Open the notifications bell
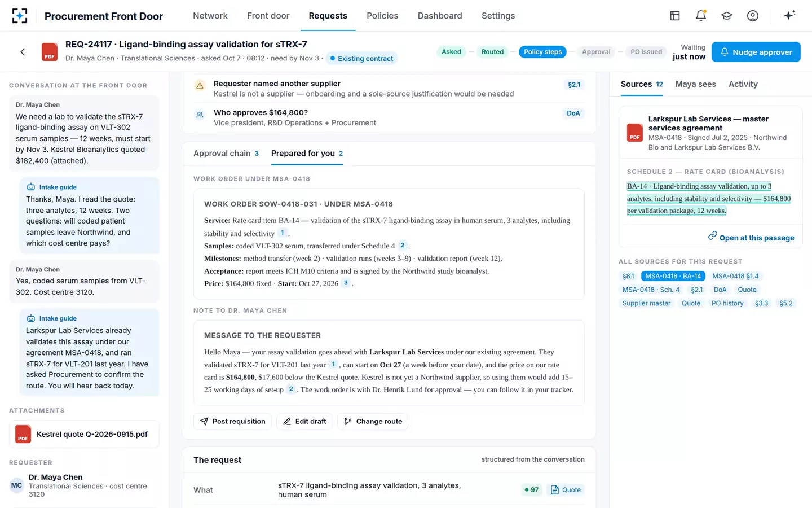 pyautogui.click(x=701, y=16)
